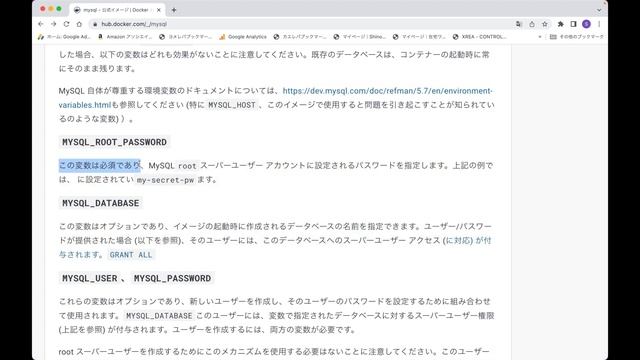
Task: Reload the Docker Hub page
Action: point(66,24)
